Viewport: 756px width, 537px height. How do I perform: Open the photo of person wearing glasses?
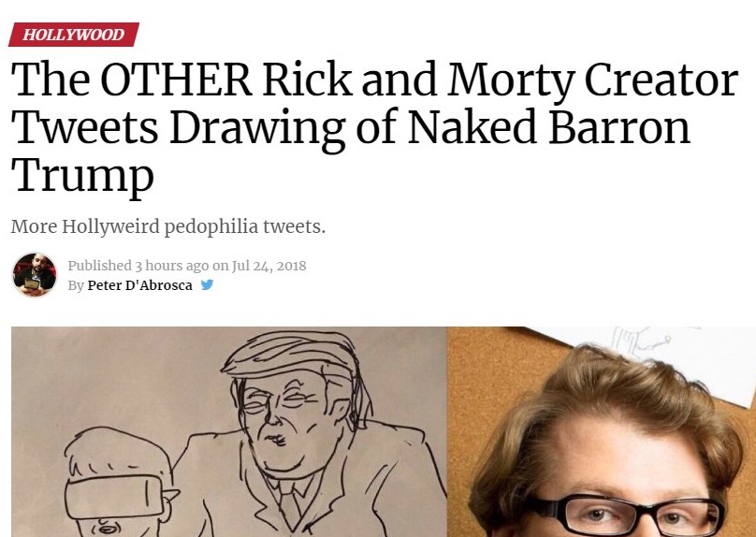pos(602,431)
